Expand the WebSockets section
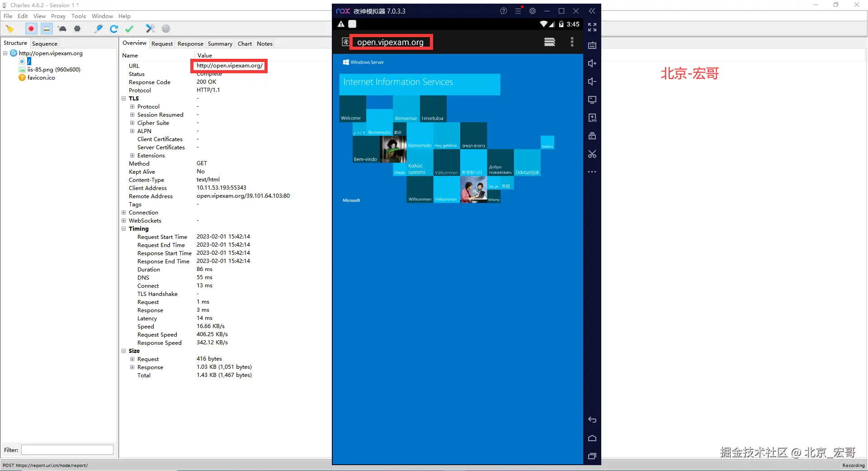Image resolution: width=868 pixels, height=471 pixels. click(x=124, y=221)
